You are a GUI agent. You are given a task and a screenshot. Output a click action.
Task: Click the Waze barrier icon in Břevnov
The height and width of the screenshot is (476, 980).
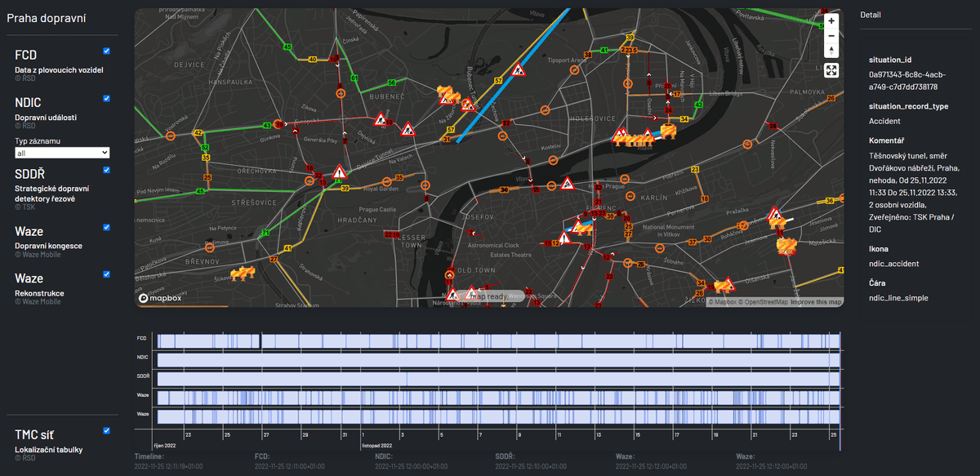(x=244, y=274)
